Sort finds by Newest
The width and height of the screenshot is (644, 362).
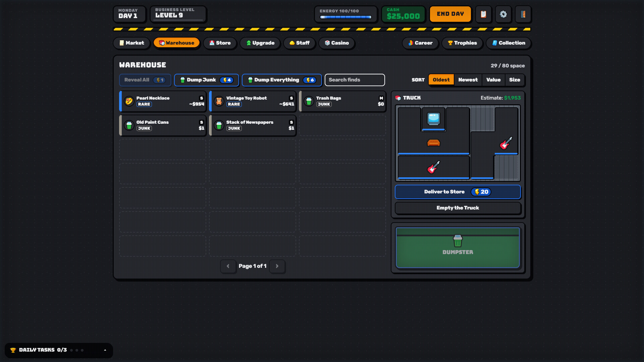[x=468, y=80]
